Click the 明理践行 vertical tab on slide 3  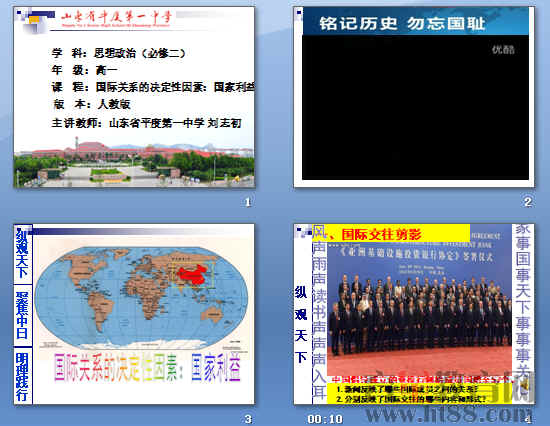(x=23, y=376)
